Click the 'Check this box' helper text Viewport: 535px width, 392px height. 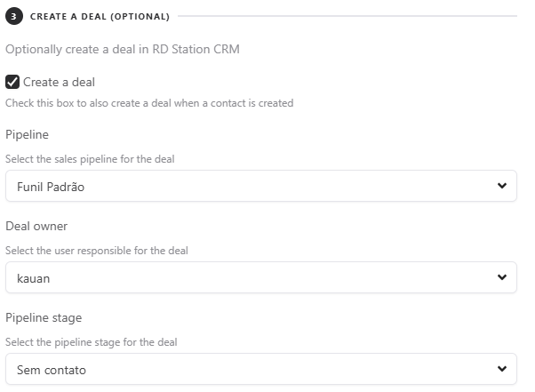(149, 103)
